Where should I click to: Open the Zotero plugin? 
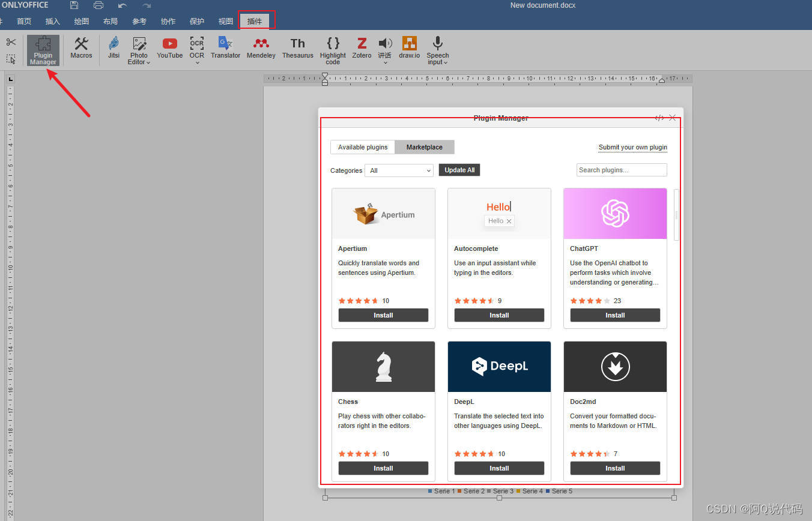click(362, 48)
